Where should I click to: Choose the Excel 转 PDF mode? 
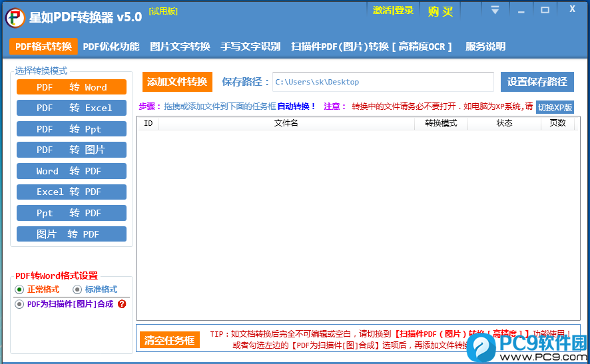(x=71, y=192)
